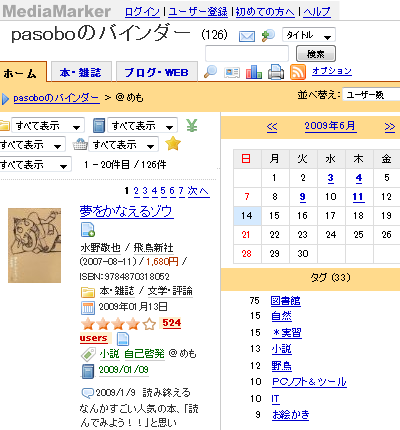
Task: Click the four-star rating icons
Action: click(118, 324)
